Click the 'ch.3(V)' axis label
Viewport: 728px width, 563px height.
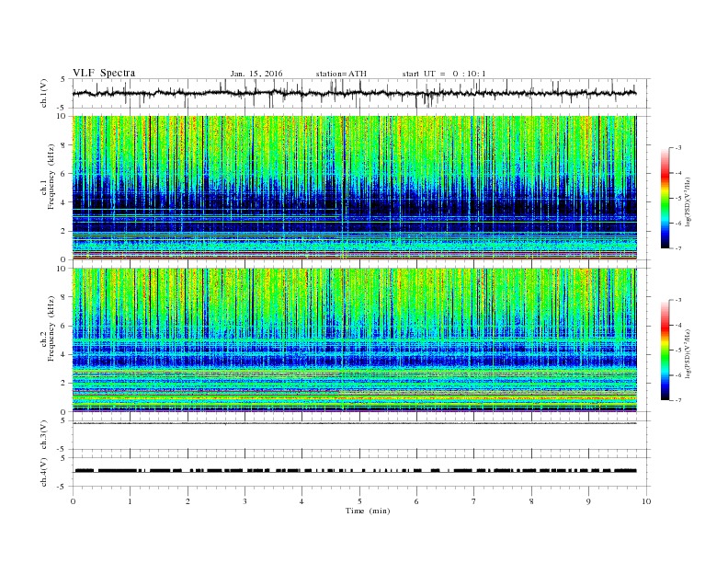click(44, 435)
